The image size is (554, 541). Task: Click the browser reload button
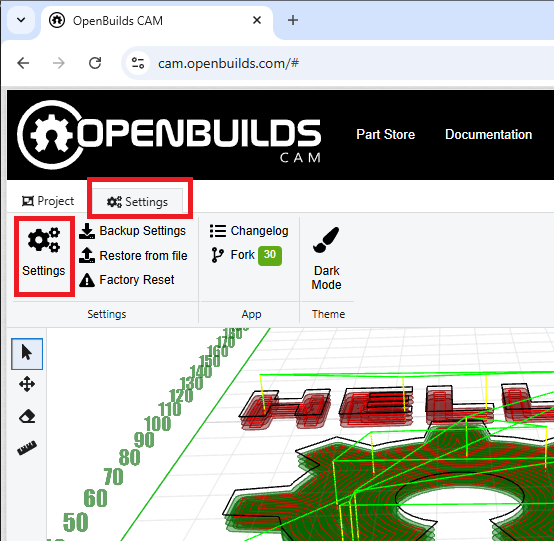[x=95, y=63]
